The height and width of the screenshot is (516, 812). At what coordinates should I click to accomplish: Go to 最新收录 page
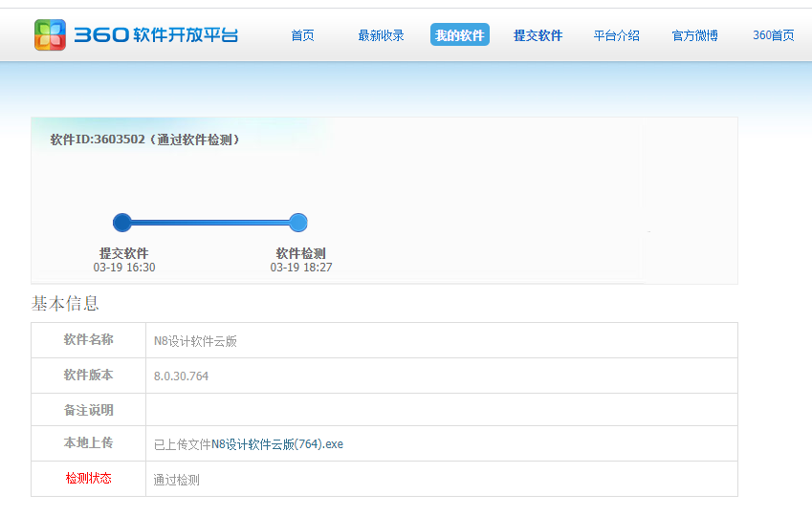pos(382,35)
